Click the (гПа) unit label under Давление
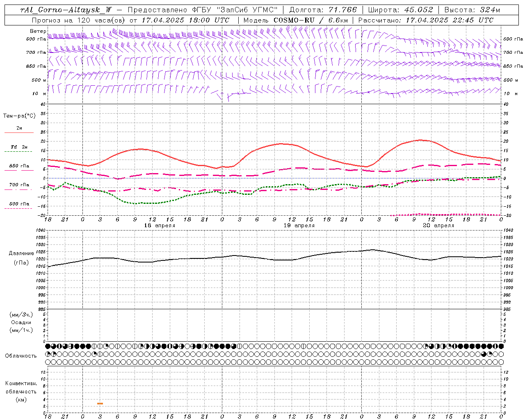The height and width of the screenshot is (420, 525). 21,263
